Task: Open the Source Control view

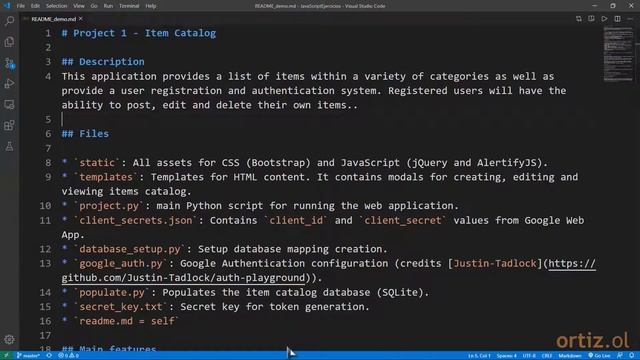Action: click(9, 63)
